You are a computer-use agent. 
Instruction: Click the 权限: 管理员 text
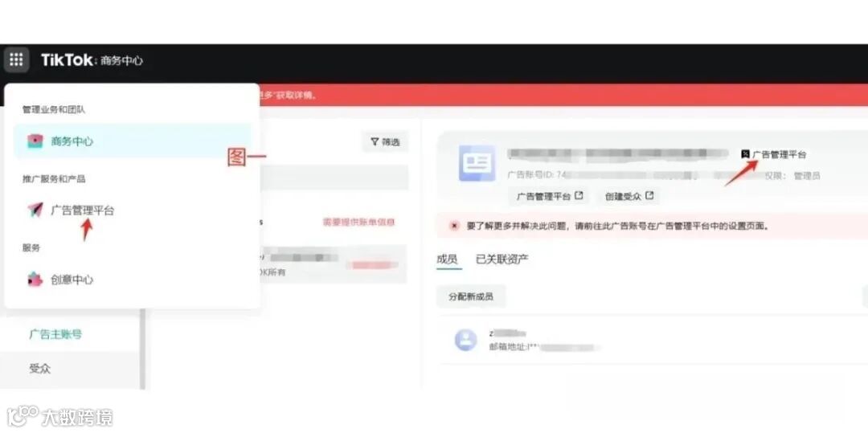(792, 176)
